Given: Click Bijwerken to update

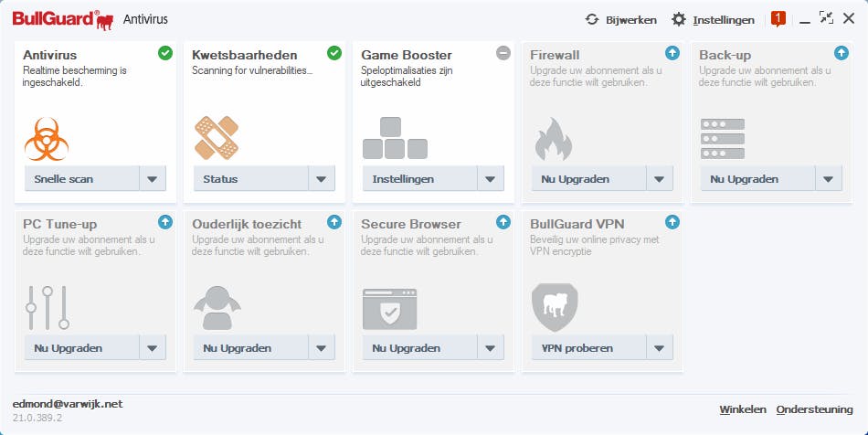Looking at the screenshot, I should tap(621, 19).
